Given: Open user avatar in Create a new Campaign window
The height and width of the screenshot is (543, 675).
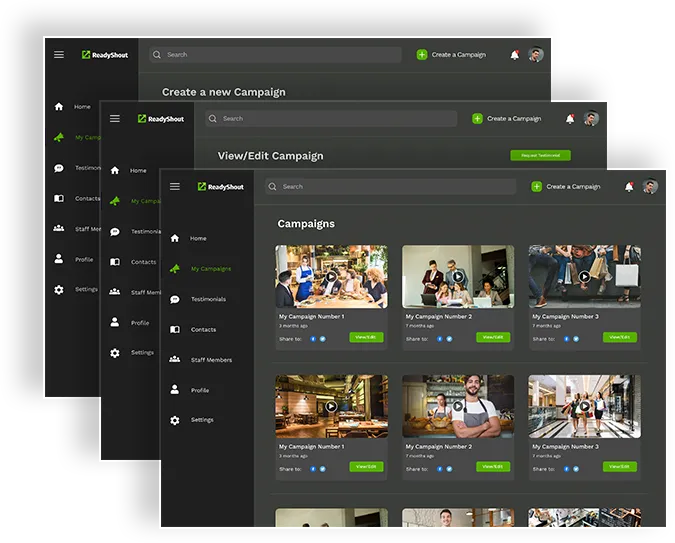Looking at the screenshot, I should click(x=536, y=55).
